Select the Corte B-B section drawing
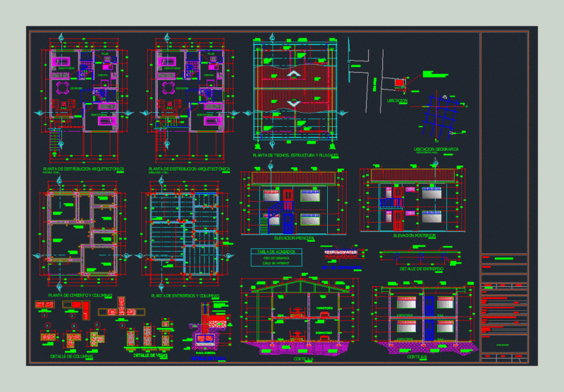Screen dimensions: 564x392 [x=424, y=318]
